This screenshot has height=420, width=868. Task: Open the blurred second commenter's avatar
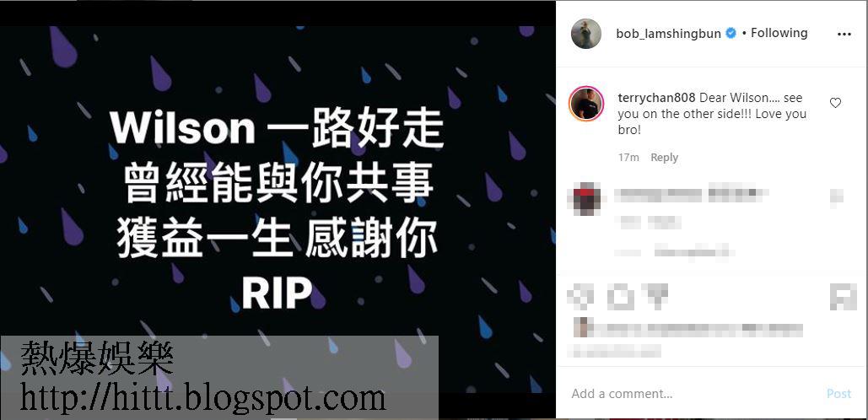tap(585, 200)
